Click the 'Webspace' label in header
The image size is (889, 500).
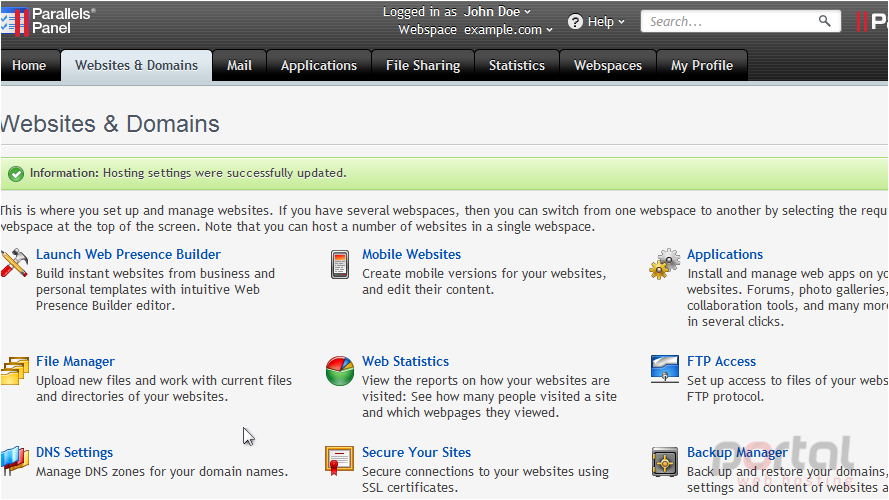[x=427, y=29]
